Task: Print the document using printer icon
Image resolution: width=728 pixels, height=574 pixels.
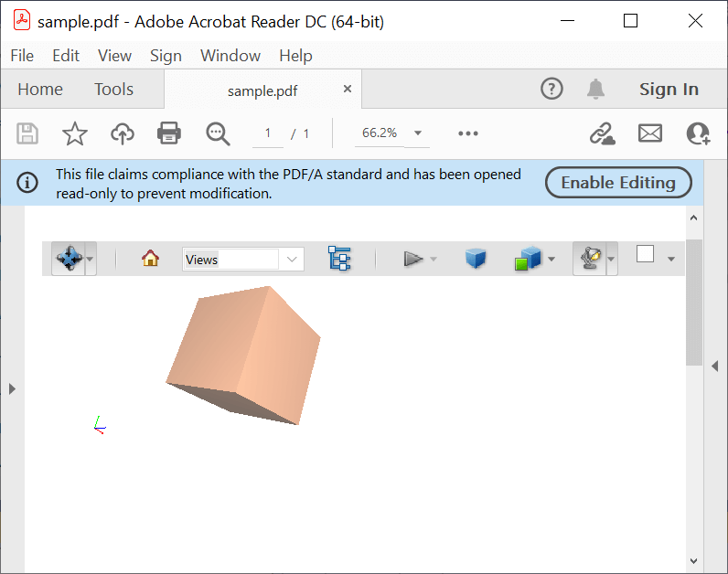Action: (169, 133)
